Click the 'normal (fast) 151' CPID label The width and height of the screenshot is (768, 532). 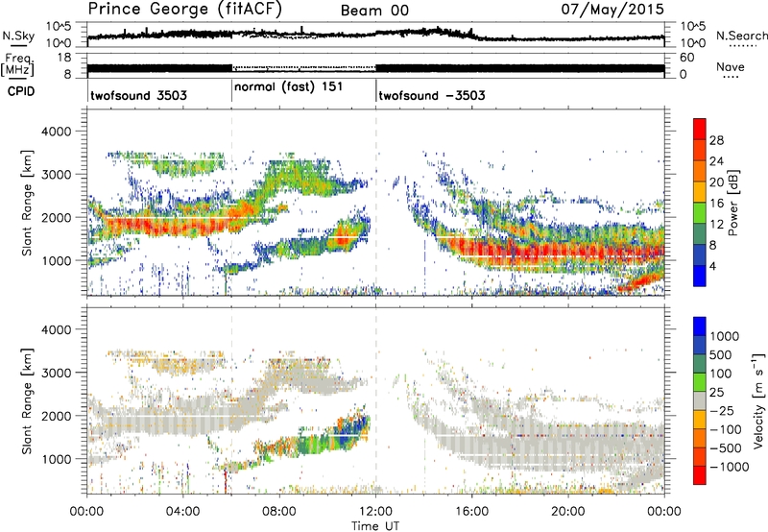click(x=289, y=87)
